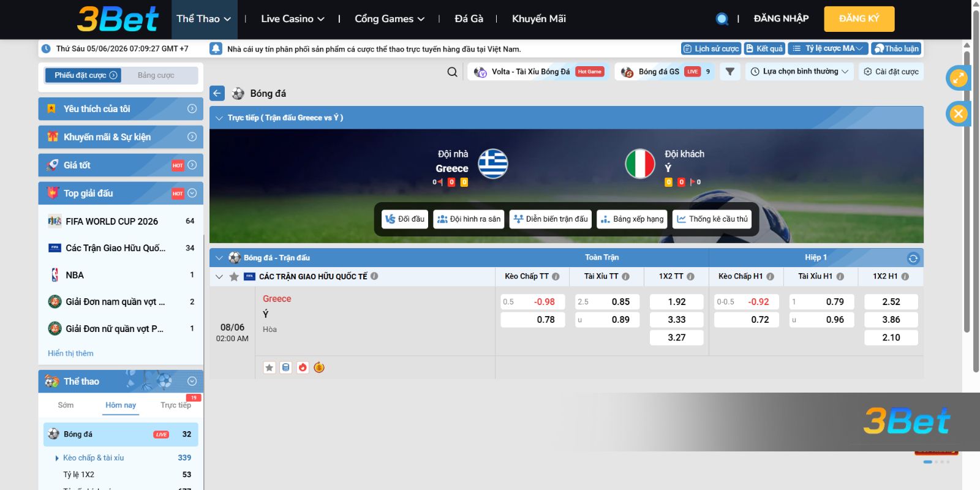The width and height of the screenshot is (980, 490).
Task: Click the Italy flag icon
Action: coord(640,164)
